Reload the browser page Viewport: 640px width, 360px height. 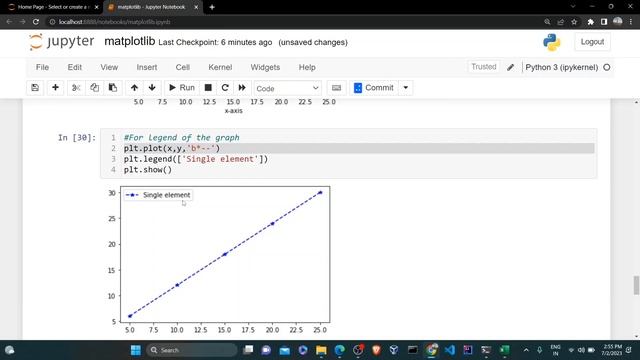[36, 22]
